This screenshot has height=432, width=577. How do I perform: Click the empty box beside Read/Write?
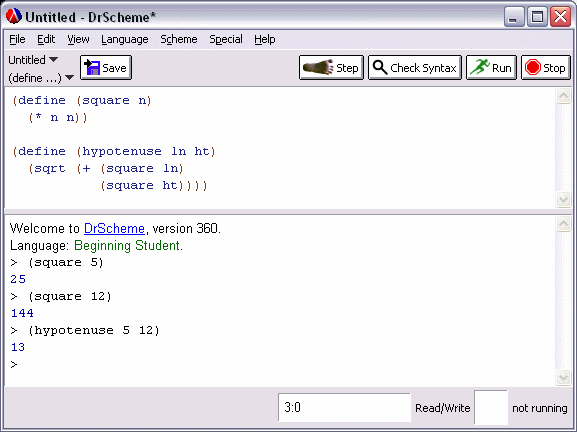point(491,407)
